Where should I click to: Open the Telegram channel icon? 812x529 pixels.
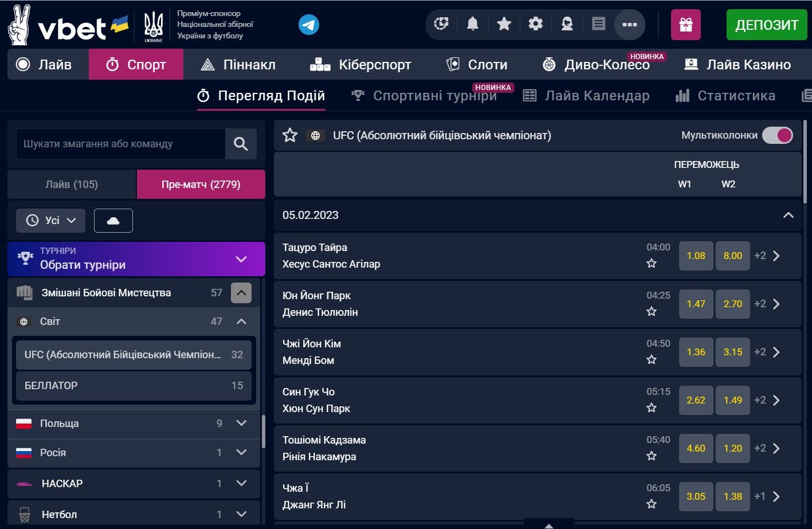pos(309,25)
